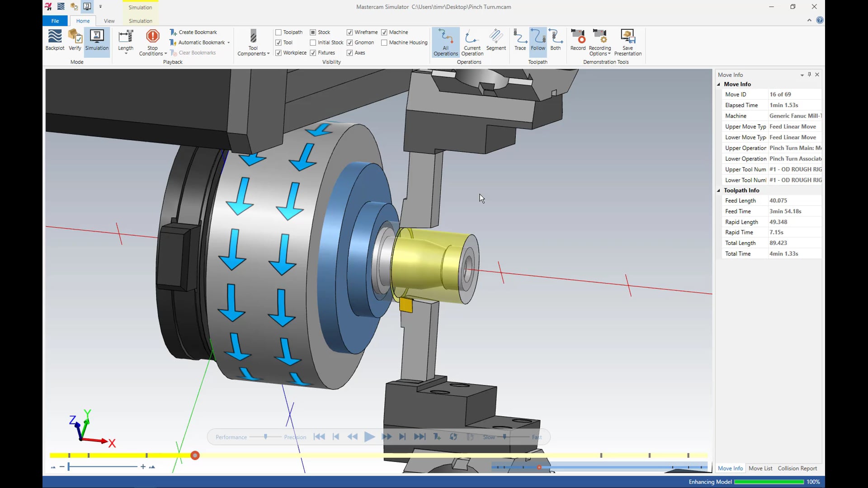
Task: Step back one move
Action: point(336,437)
